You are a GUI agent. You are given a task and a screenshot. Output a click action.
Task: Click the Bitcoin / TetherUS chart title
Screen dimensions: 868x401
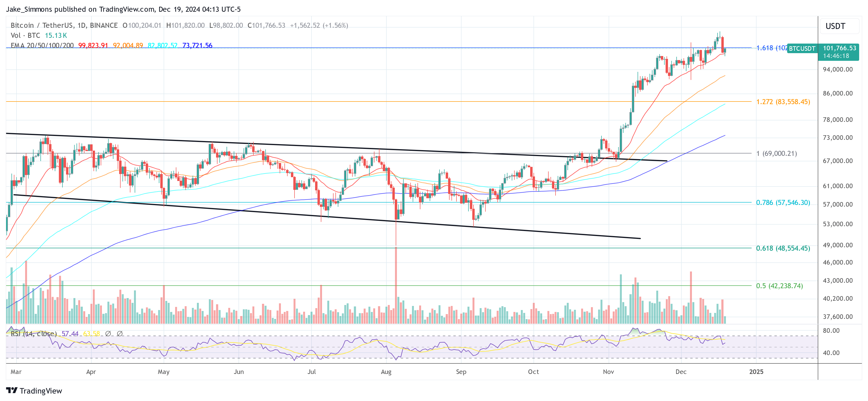pyautogui.click(x=64, y=25)
